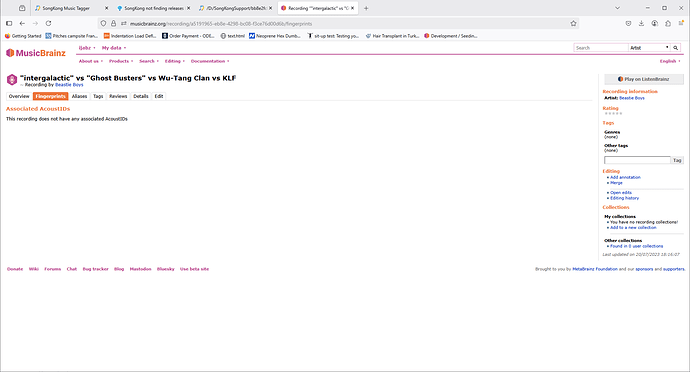Click the search magnifier button

coord(675,48)
